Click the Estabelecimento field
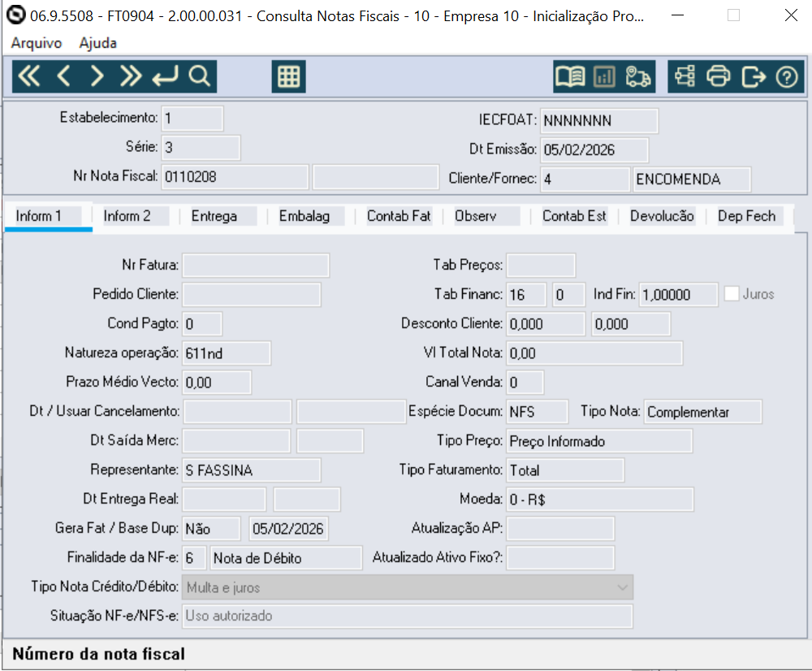This screenshot has height=671, width=812. tap(192, 119)
